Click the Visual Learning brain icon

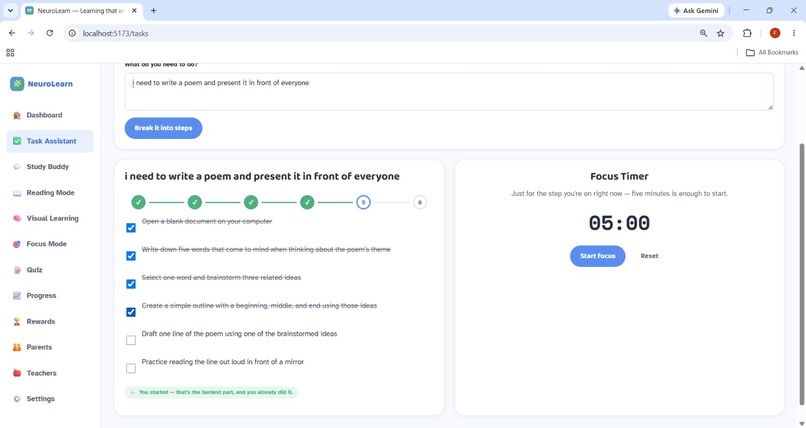tap(17, 218)
